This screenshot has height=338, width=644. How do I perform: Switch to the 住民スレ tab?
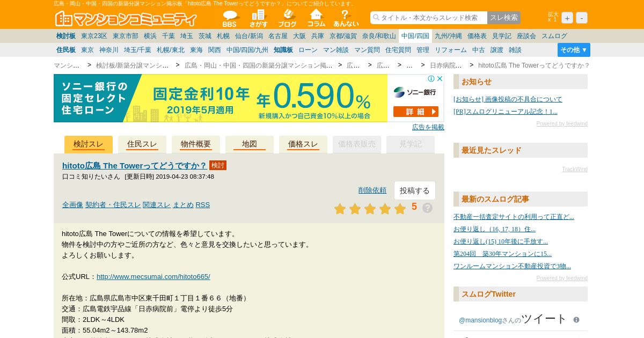pos(142,144)
